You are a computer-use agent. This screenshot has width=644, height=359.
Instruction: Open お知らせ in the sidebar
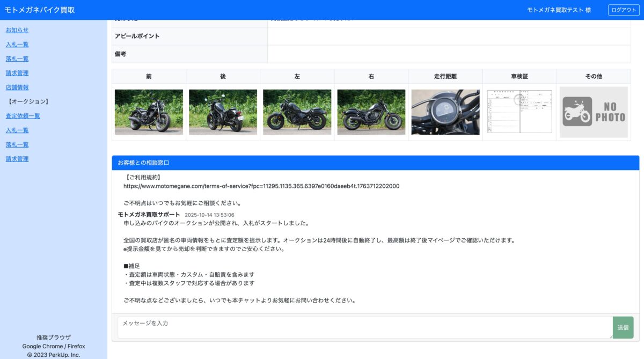click(17, 30)
